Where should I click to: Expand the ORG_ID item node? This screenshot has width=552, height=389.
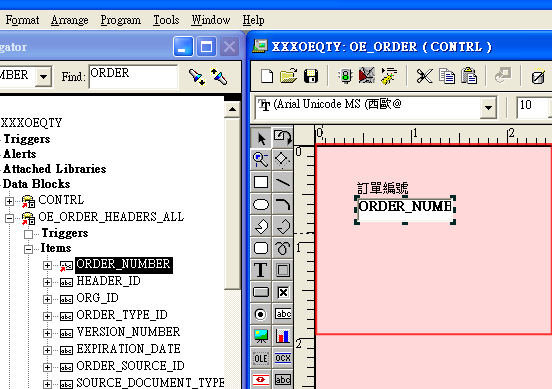tap(47, 299)
